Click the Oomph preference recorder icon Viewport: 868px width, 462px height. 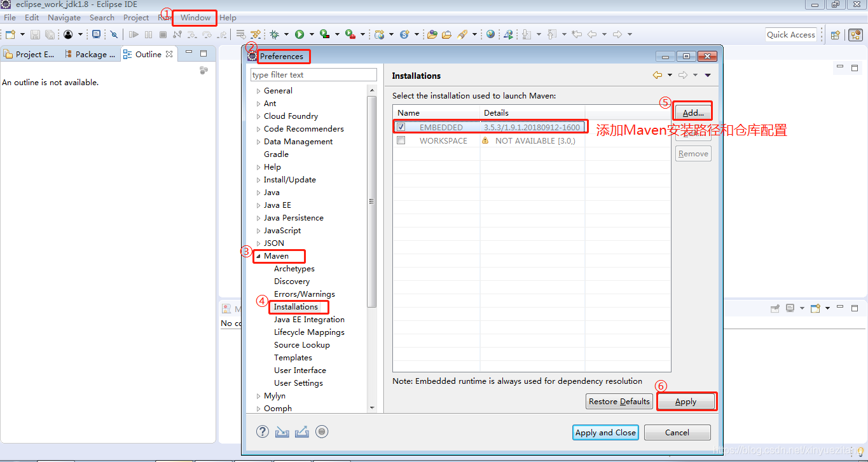coord(322,431)
